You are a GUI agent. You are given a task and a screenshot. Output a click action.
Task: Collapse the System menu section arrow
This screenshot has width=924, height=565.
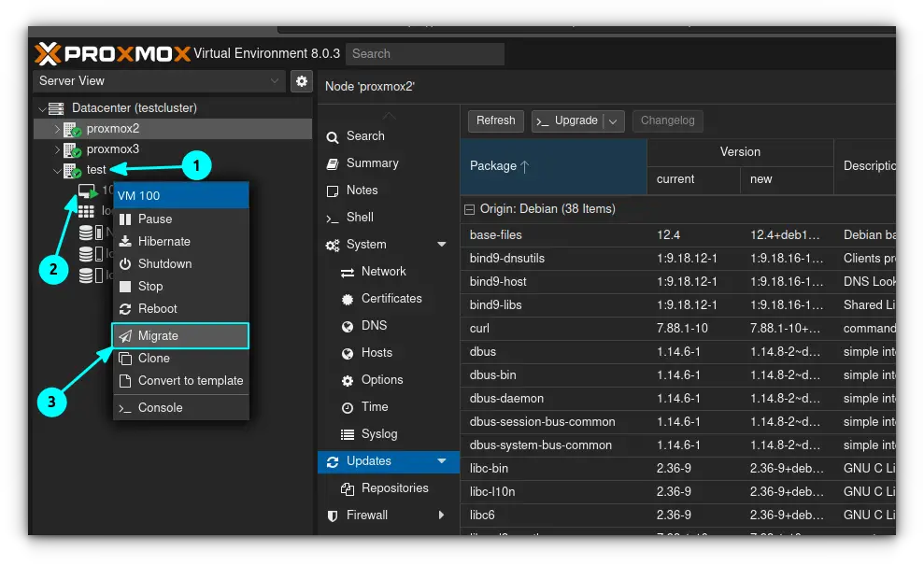tap(441, 245)
